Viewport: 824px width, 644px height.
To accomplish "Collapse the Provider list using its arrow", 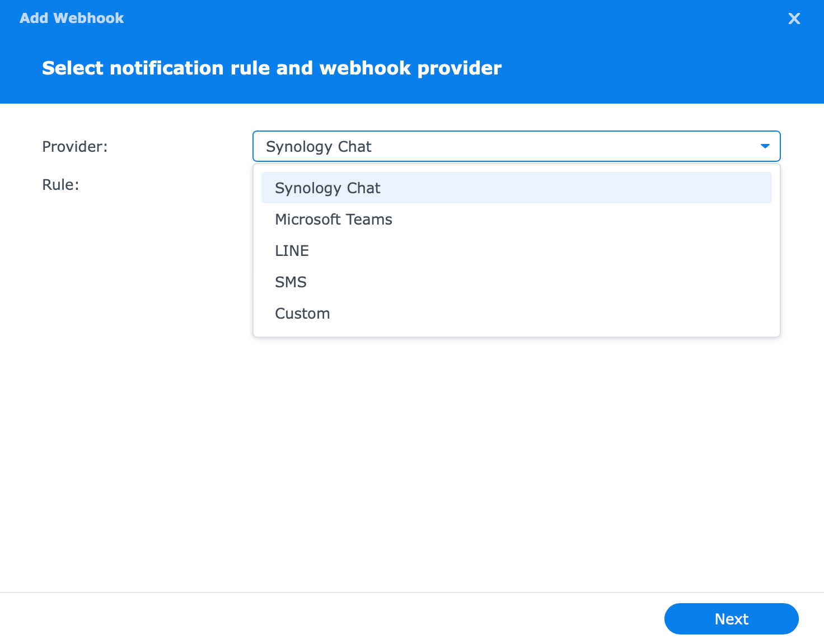I will click(765, 146).
